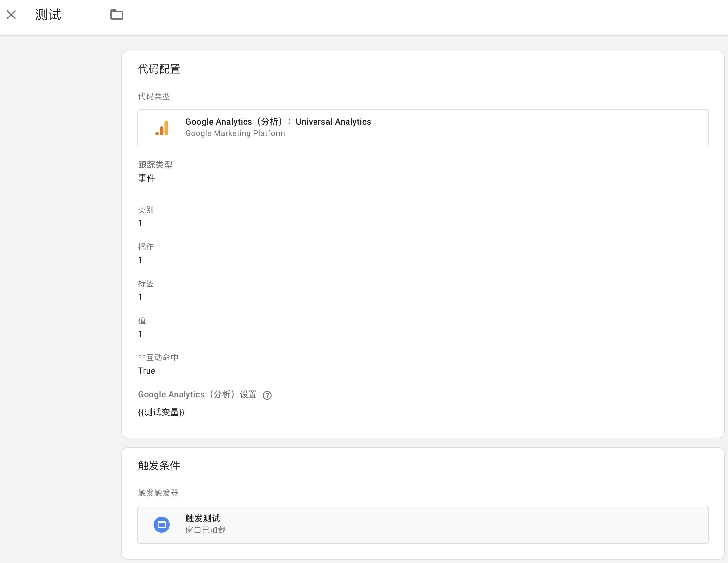Close the tag editor with the X icon
Screen dimensions: 728x563
(x=11, y=15)
